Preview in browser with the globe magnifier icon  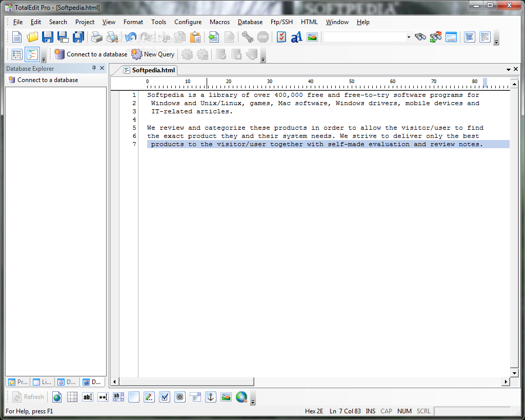pos(241,397)
